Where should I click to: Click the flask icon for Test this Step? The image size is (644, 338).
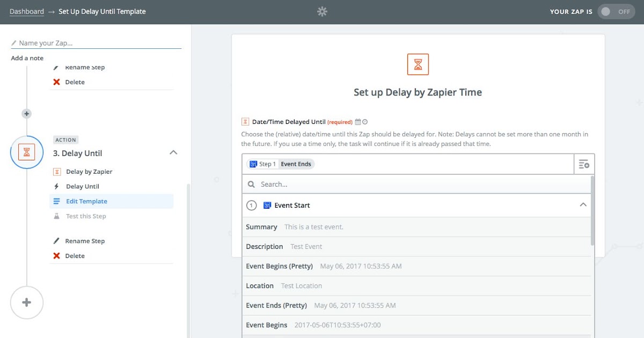click(56, 216)
